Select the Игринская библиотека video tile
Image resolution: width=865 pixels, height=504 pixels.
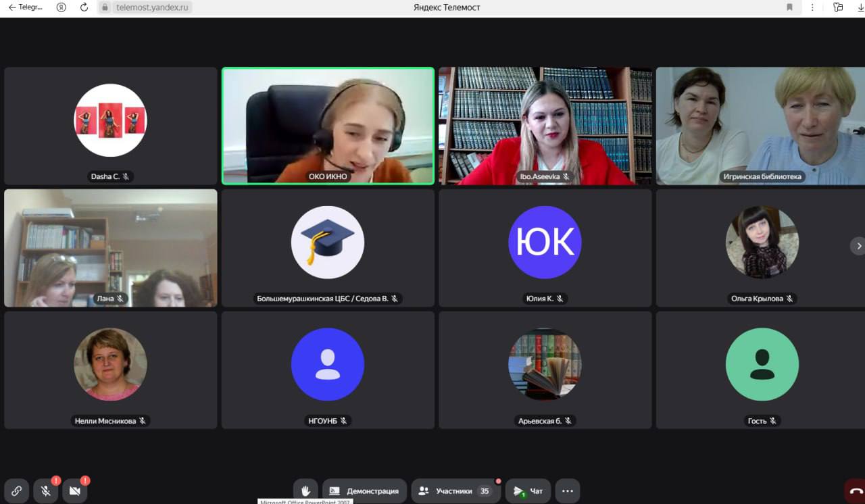(x=761, y=126)
